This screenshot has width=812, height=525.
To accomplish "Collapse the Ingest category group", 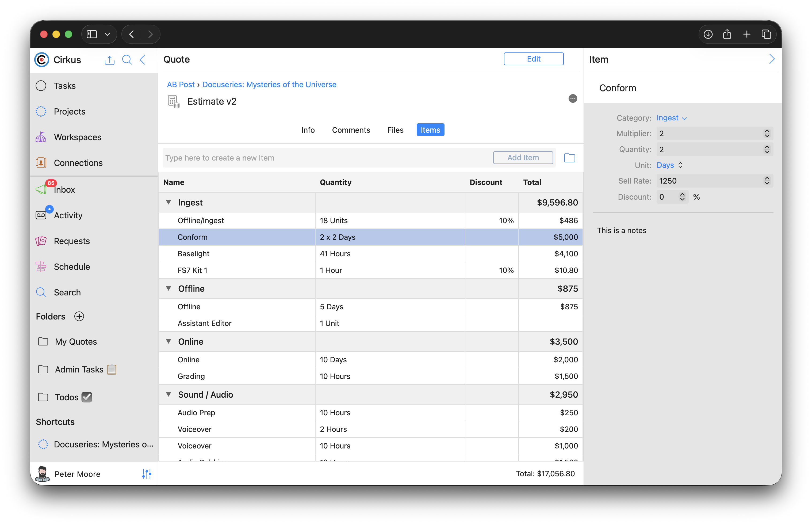I will pyautogui.click(x=169, y=202).
